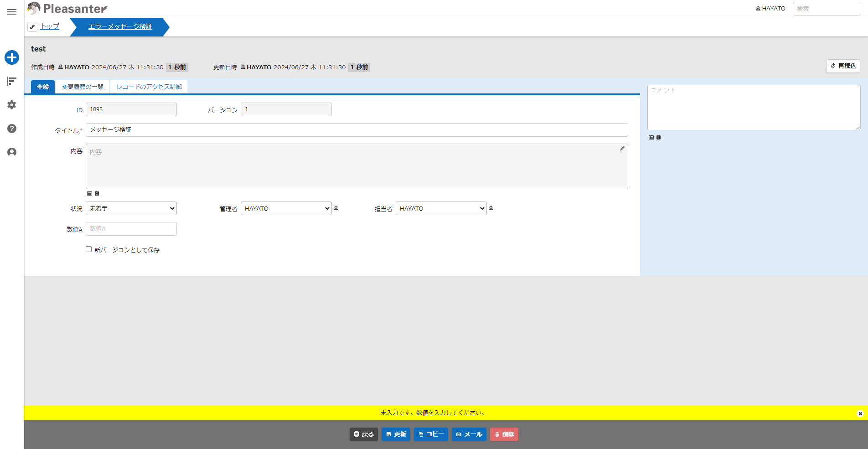Open the 管理者 dropdown
The height and width of the screenshot is (449, 868).
[286, 208]
